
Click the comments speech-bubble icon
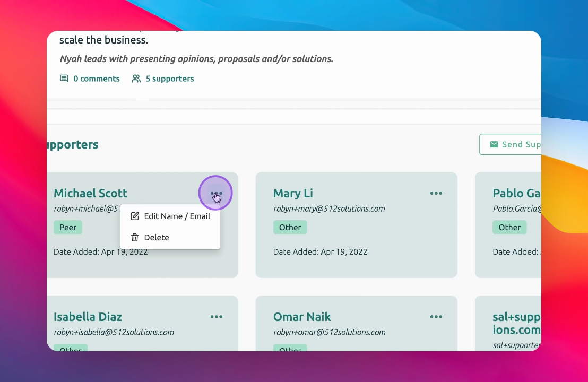(64, 79)
